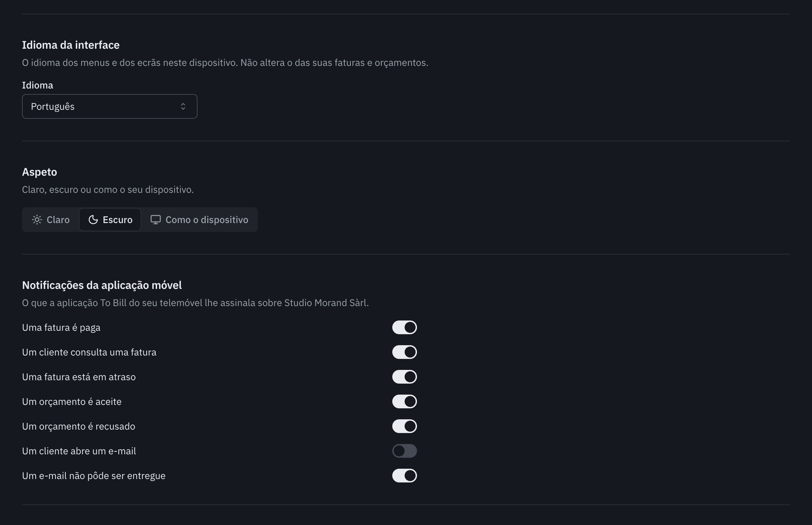Click the 'Idioma' field label
Image resolution: width=812 pixels, height=525 pixels.
37,85
